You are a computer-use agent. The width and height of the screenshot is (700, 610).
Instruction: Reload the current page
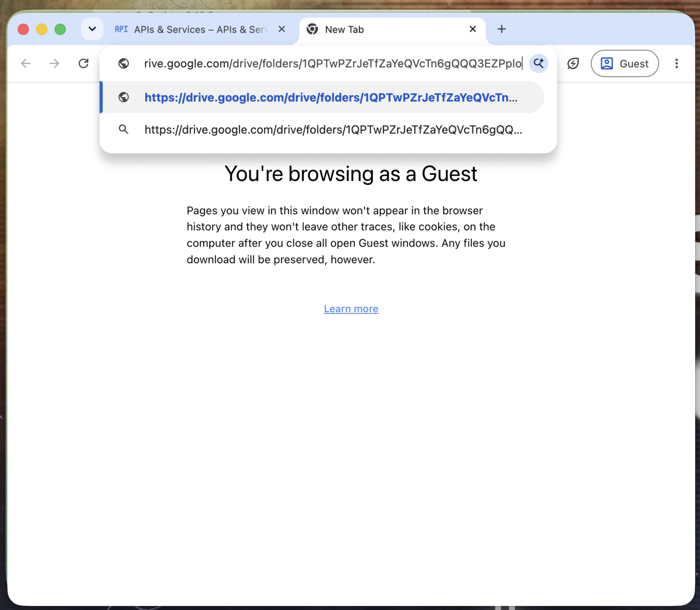[84, 64]
